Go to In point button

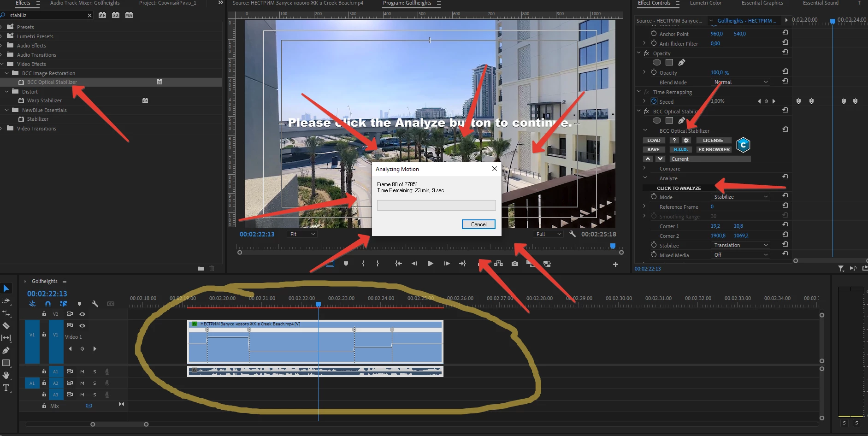[399, 264]
